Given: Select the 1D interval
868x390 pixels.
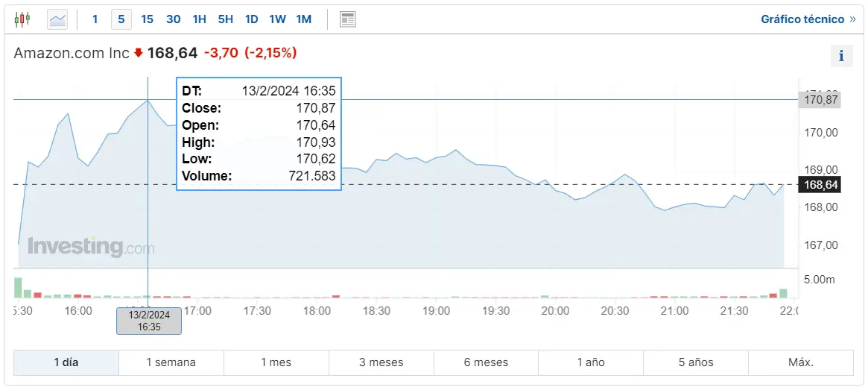Looking at the screenshot, I should [x=251, y=19].
